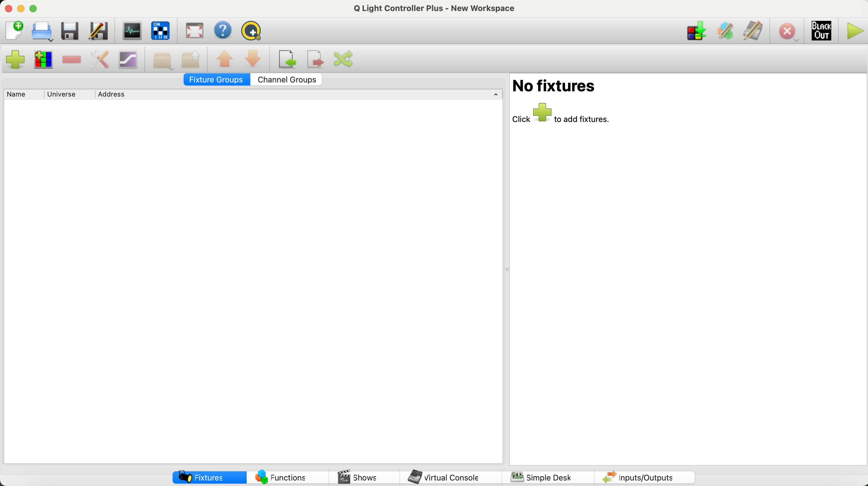Open the DMX address tool
The image size is (868, 486).
click(160, 31)
